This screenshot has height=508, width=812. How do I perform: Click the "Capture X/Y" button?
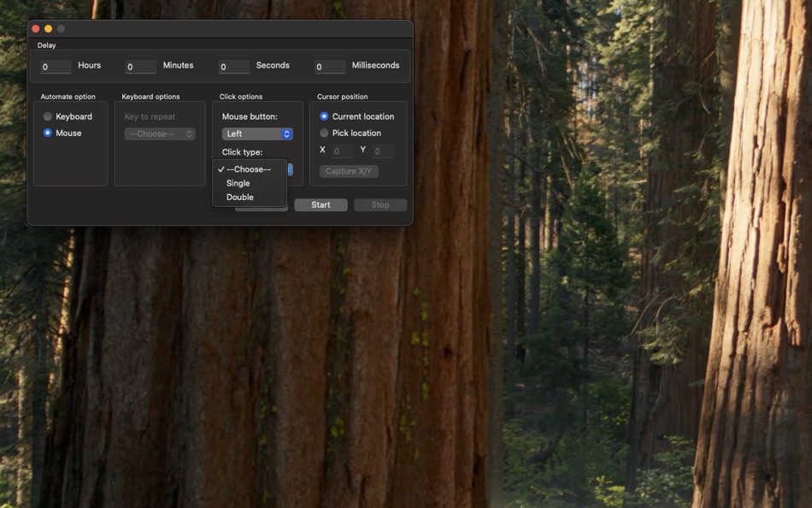[348, 170]
